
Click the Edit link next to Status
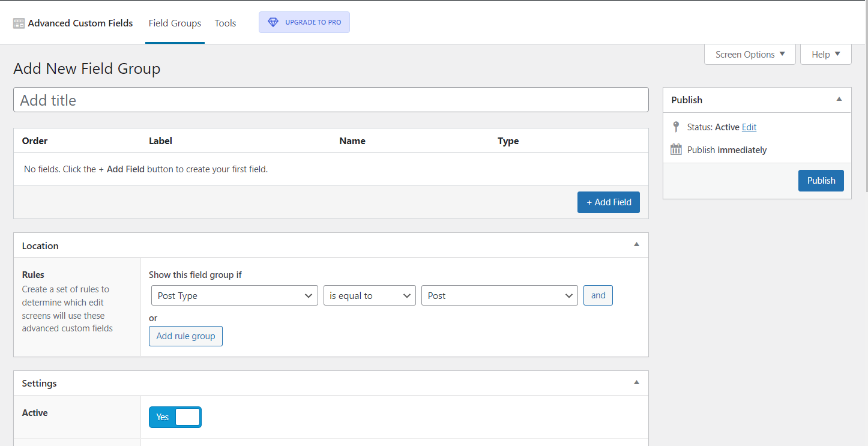[x=749, y=127]
